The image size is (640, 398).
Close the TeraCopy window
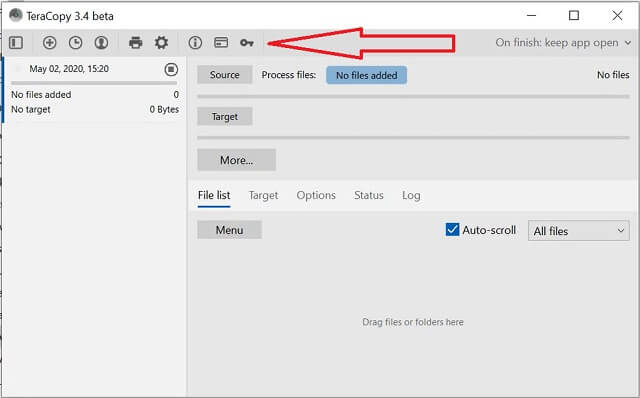[x=617, y=16]
